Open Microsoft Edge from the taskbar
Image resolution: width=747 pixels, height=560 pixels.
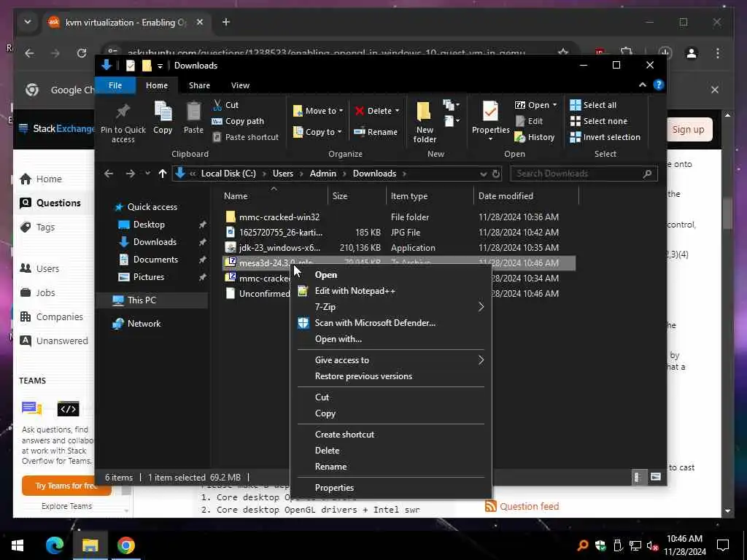tap(54, 545)
